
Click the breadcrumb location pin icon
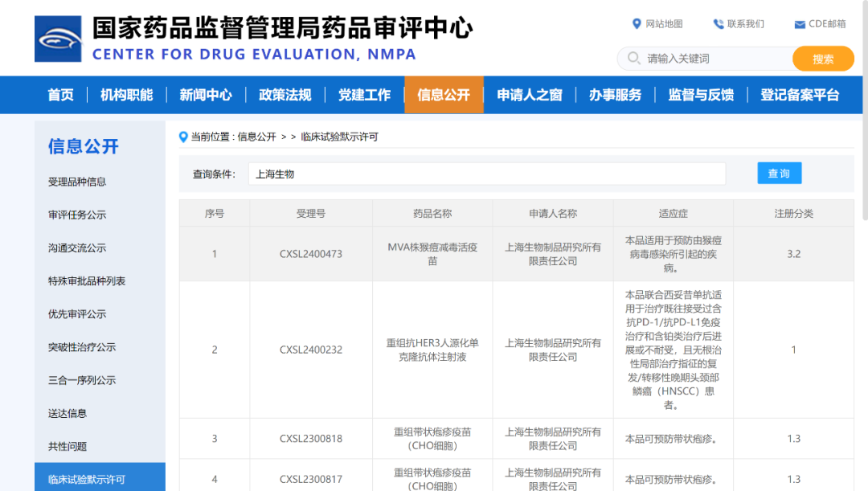[x=182, y=137]
